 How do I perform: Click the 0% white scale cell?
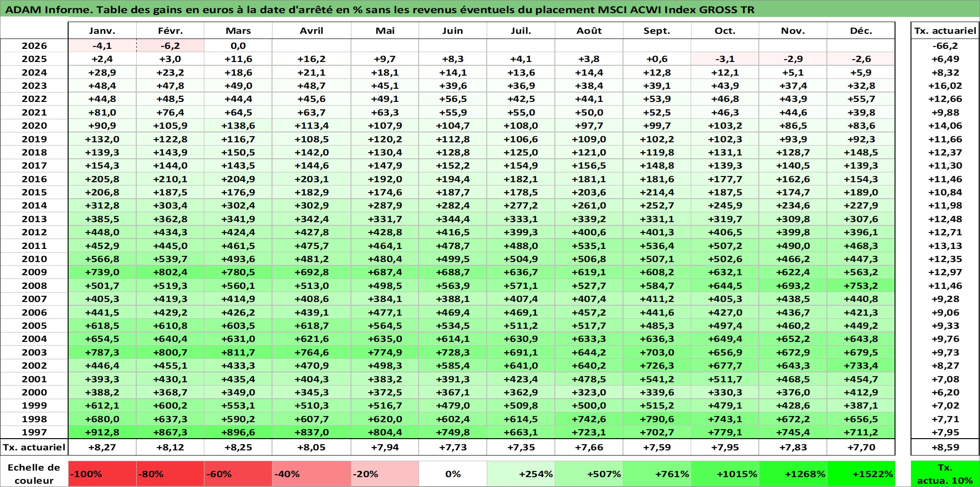(453, 474)
